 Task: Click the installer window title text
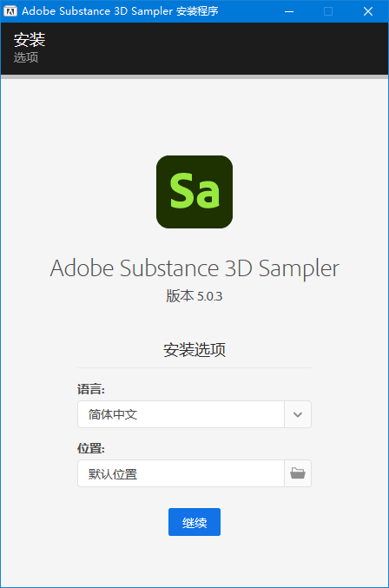120,11
